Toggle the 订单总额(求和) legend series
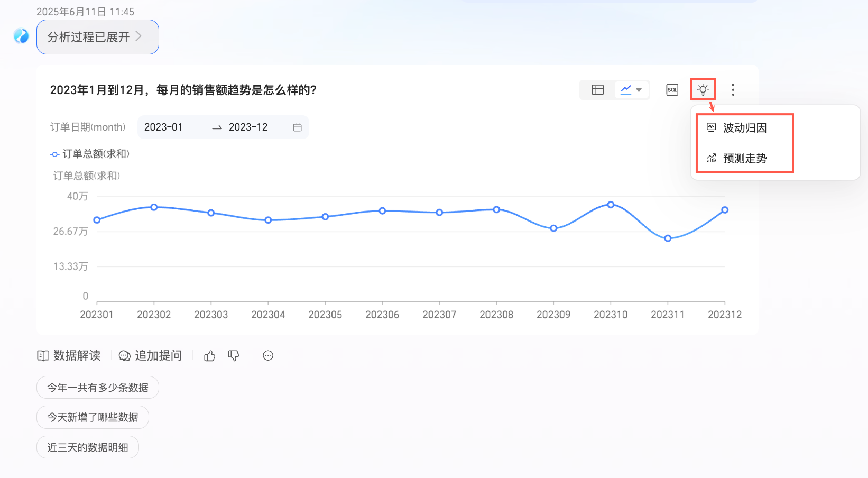This screenshot has width=868, height=478. [90, 154]
